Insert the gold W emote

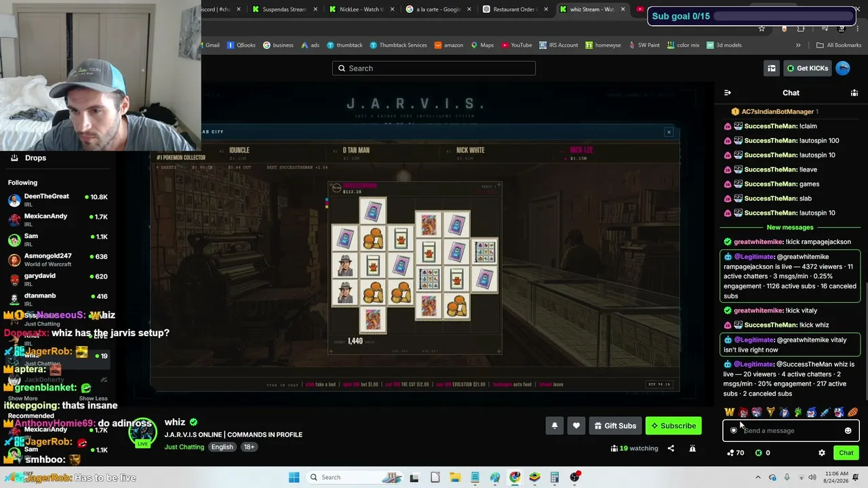pyautogui.click(x=730, y=412)
